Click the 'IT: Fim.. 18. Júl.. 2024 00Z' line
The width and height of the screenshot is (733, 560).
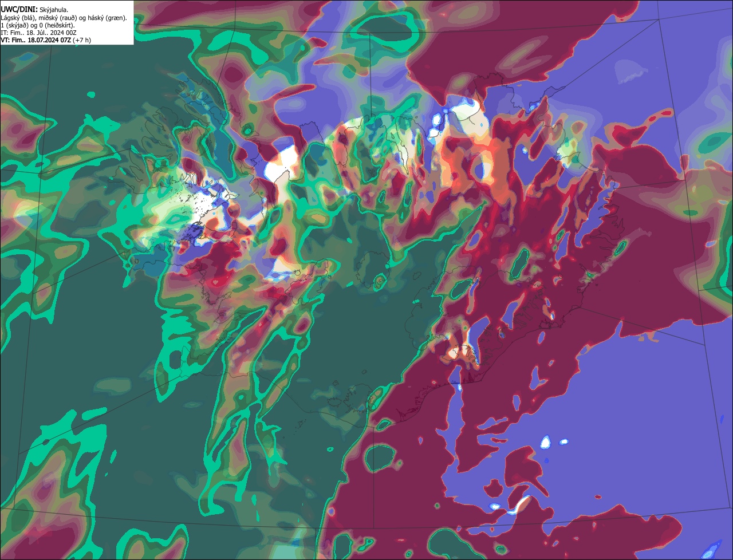click(40, 33)
